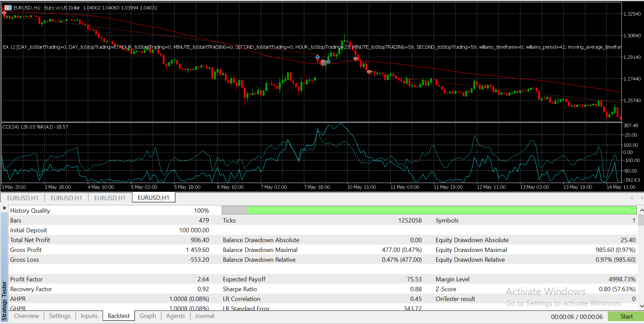Open the Inputs tab
Screen dimensions: 644x324
[89, 316]
